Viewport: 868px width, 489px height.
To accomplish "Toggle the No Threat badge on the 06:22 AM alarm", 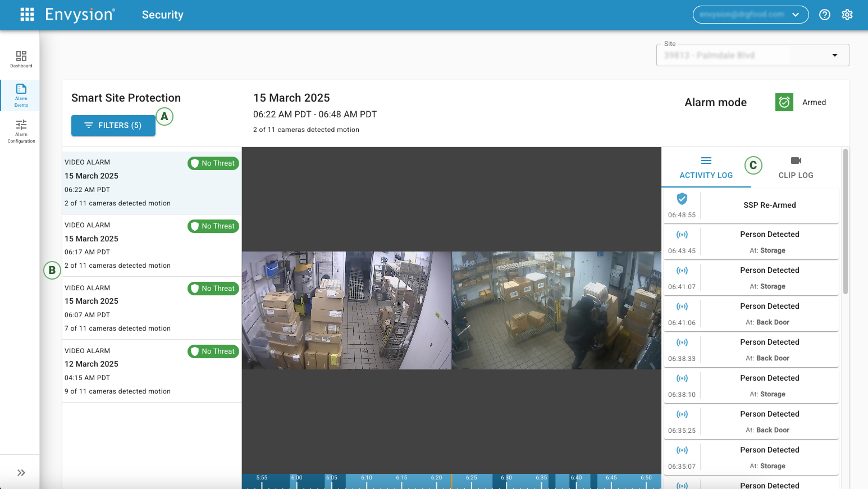I will click(x=213, y=163).
